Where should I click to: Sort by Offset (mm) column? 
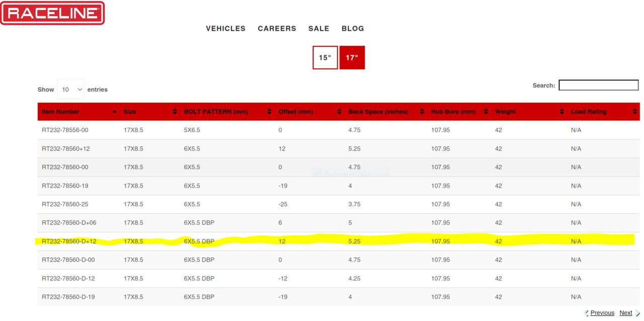click(309, 112)
